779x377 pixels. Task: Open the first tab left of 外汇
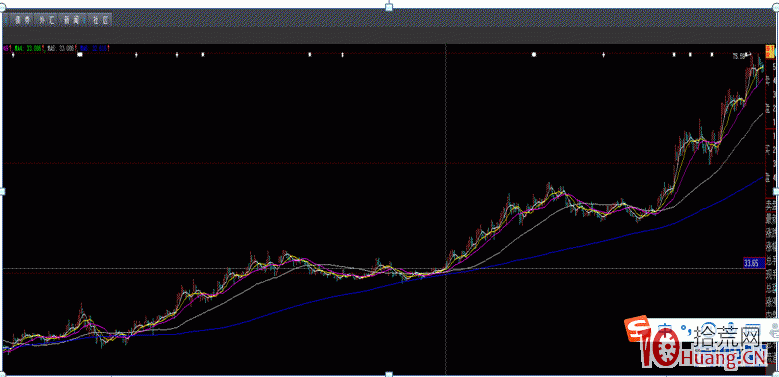(x=21, y=20)
